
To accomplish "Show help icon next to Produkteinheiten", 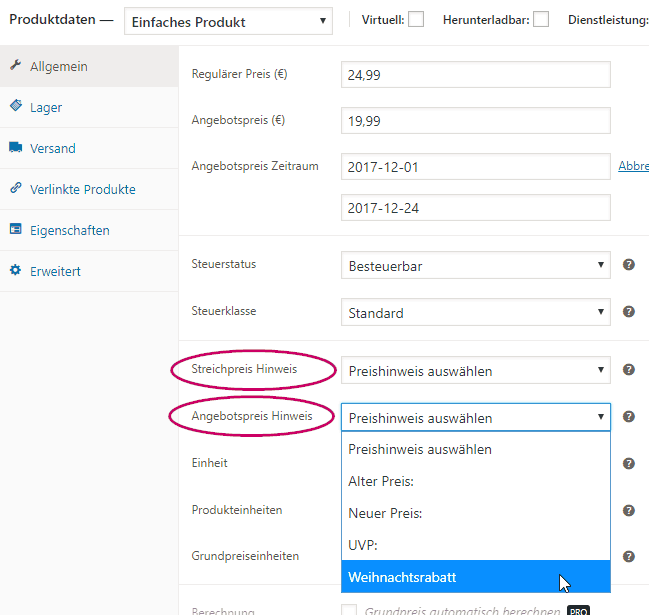I will (629, 511).
